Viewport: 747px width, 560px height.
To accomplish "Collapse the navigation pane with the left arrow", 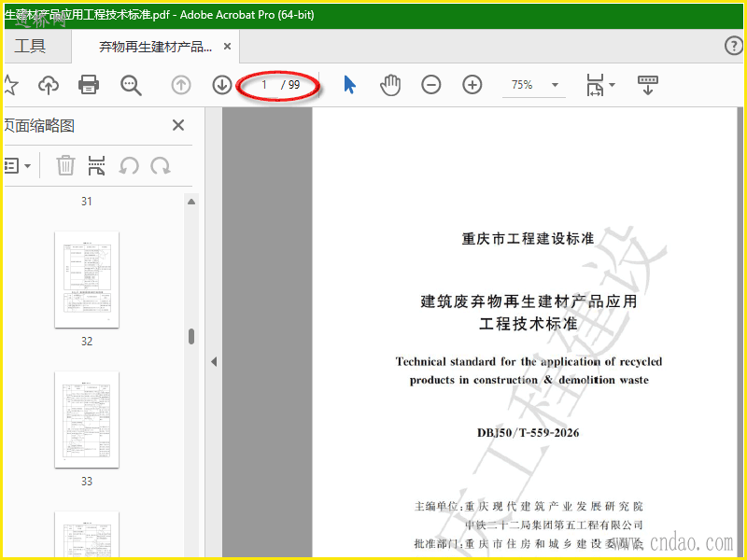I will point(214,361).
